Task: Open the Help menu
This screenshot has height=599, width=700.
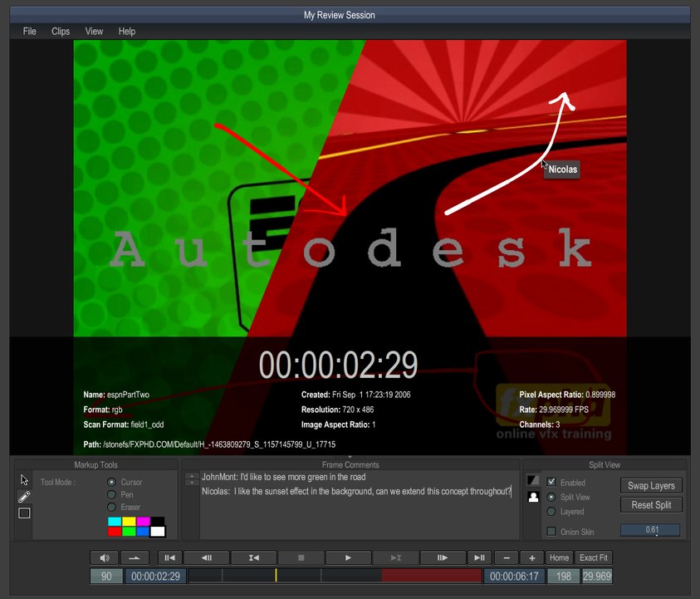Action: point(127,32)
